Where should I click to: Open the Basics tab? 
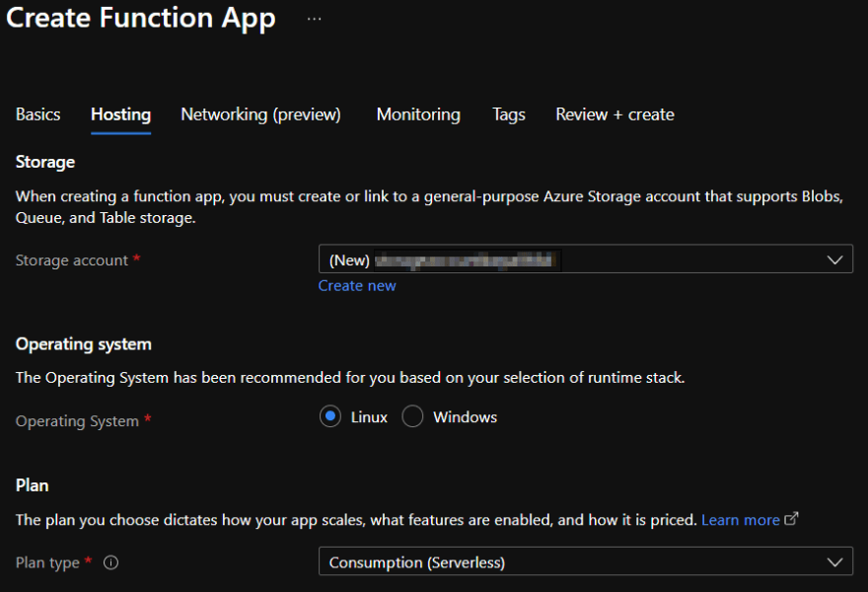tap(38, 114)
